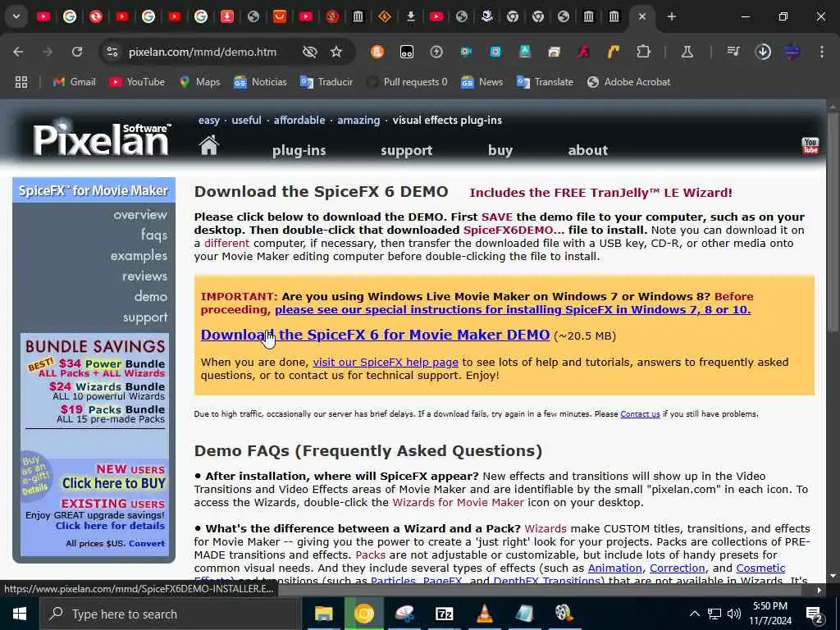This screenshot has width=840, height=630.
Task: Open the support sidebar item
Action: (x=145, y=317)
